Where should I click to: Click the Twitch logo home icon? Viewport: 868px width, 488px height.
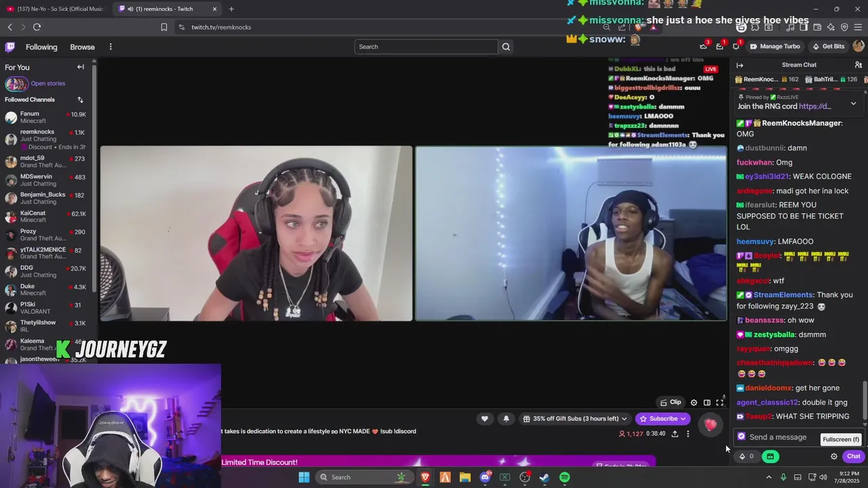[10, 47]
